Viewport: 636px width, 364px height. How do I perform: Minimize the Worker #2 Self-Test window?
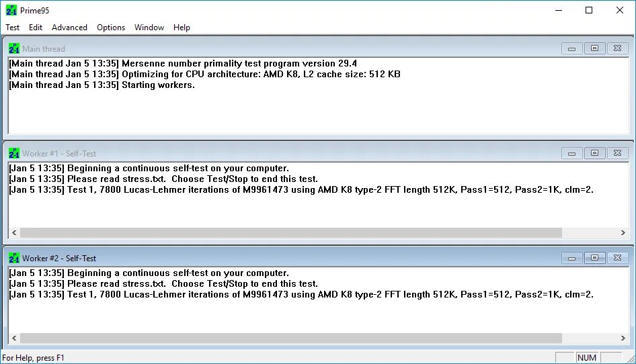click(572, 258)
